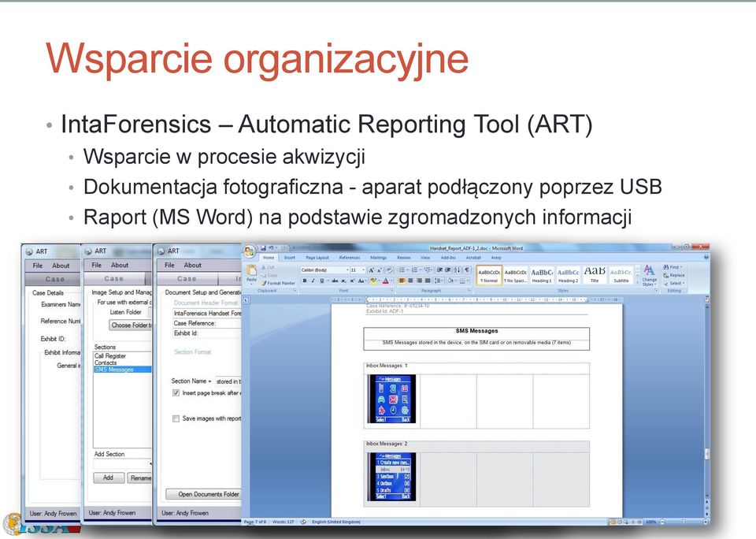Open the References ribbon tab

350,257
